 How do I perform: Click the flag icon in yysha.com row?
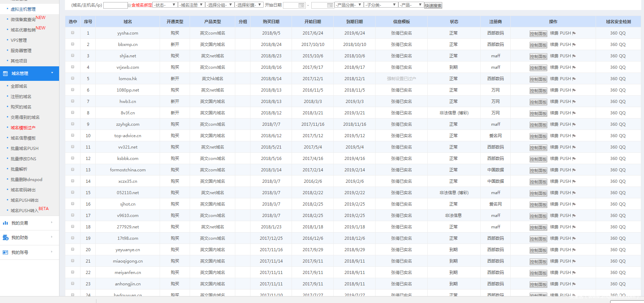coord(574,34)
